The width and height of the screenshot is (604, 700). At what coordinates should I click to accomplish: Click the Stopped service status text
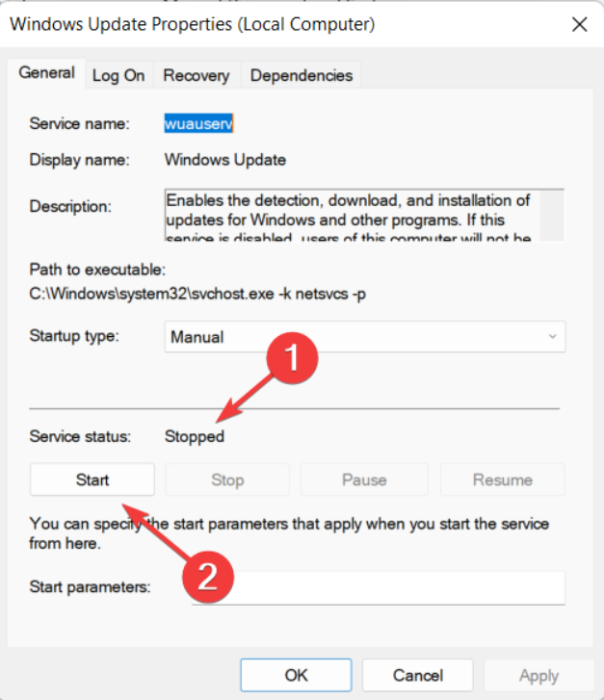(x=195, y=437)
